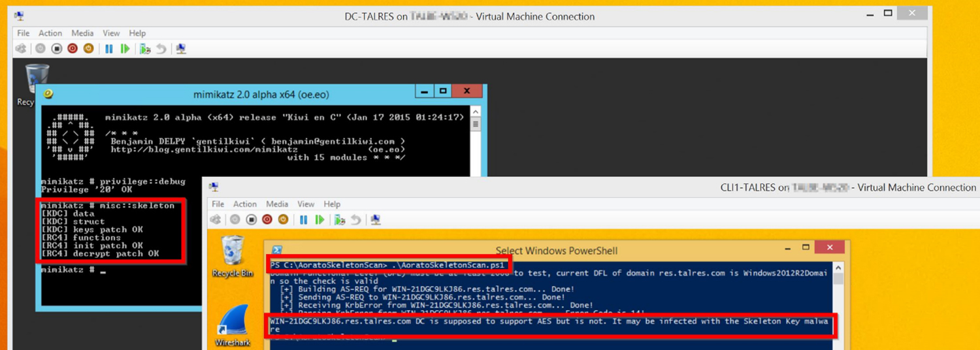This screenshot has height=350, width=980.
Task: Click the 'Receiving KrbError from WIN-21DGC9LKJ86' line
Action: [436, 305]
